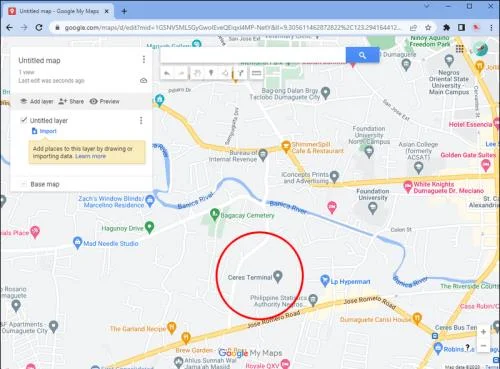
Task: Click the Mad Noedle Studio pin
Action: [77, 243]
